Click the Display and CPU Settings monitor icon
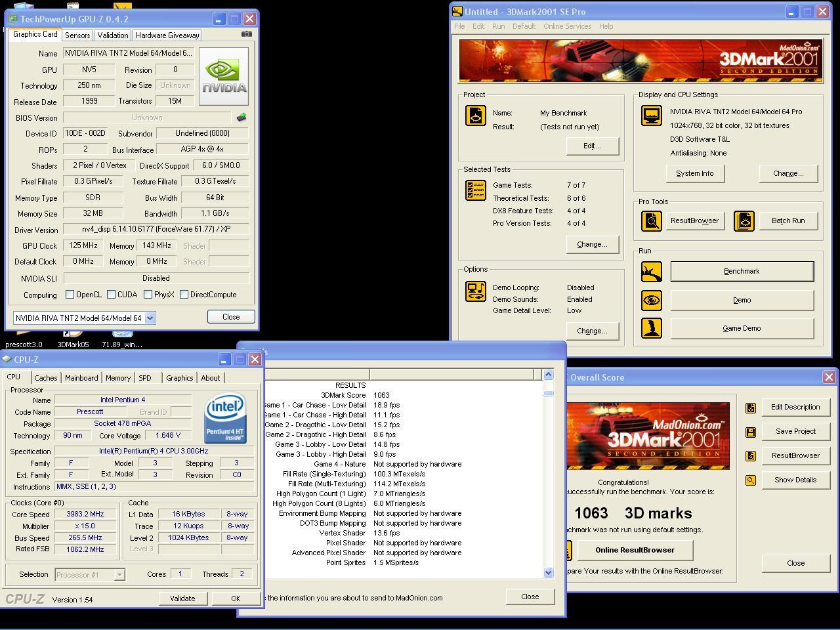 pos(652,115)
